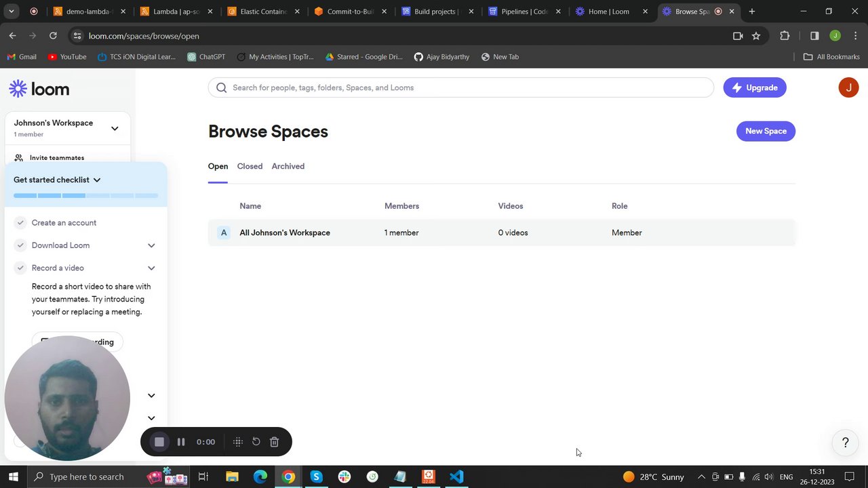Click the New Space button
Viewport: 868px width, 488px height.
tap(766, 131)
